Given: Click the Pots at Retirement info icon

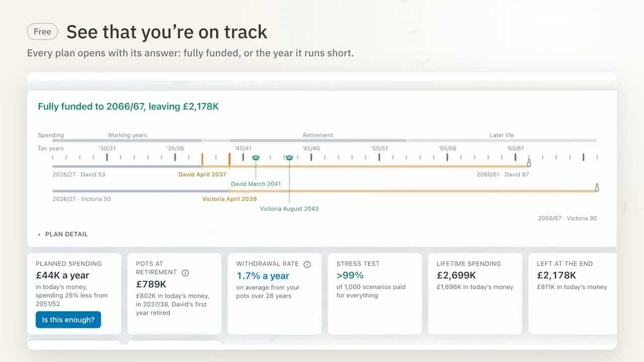Looking at the screenshot, I should pyautogui.click(x=185, y=273).
